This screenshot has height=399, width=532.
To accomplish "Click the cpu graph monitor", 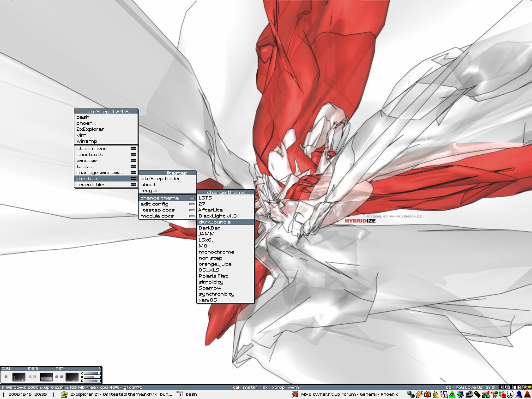I will click(x=19, y=377).
